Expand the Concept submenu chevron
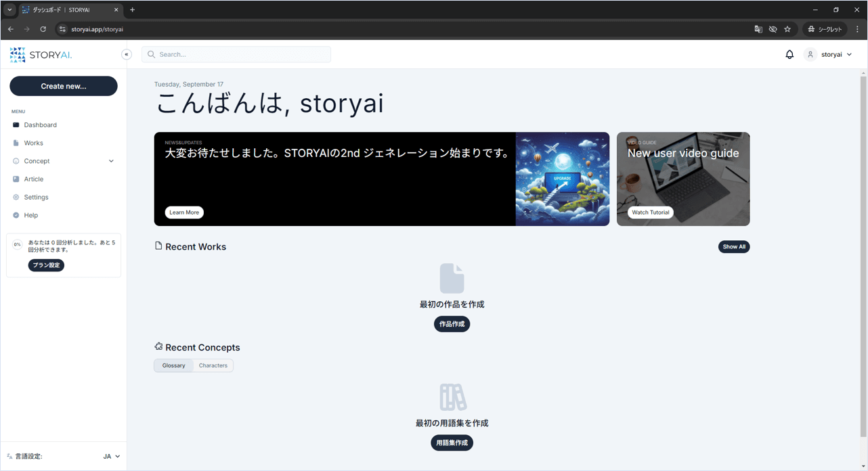Viewport: 868px width, 471px height. (111, 161)
